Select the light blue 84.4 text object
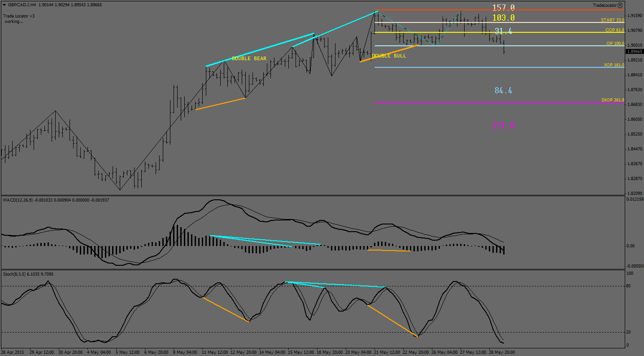The width and height of the screenshot is (644, 356). (503, 91)
